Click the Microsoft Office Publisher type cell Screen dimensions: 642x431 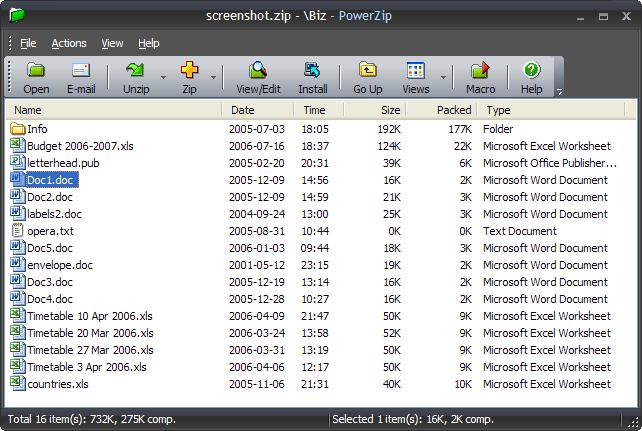point(550,163)
